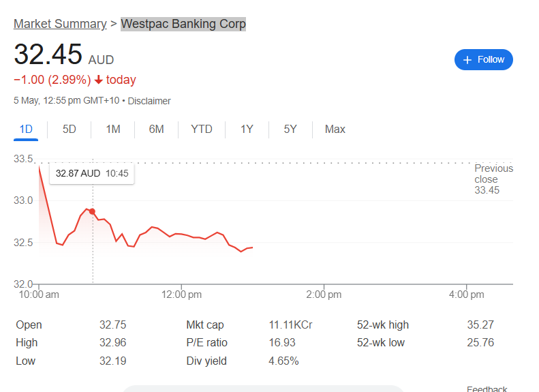
Task: Click the Div yield value 4.65%
Action: coord(283,361)
